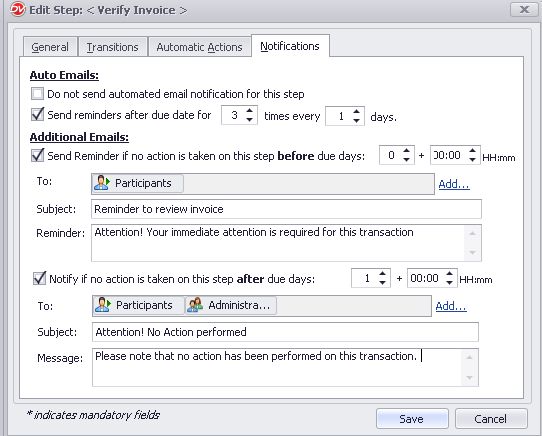This screenshot has height=436, width=542.
Task: Click the Administrators group icon in the To field
Action: pyautogui.click(x=195, y=305)
